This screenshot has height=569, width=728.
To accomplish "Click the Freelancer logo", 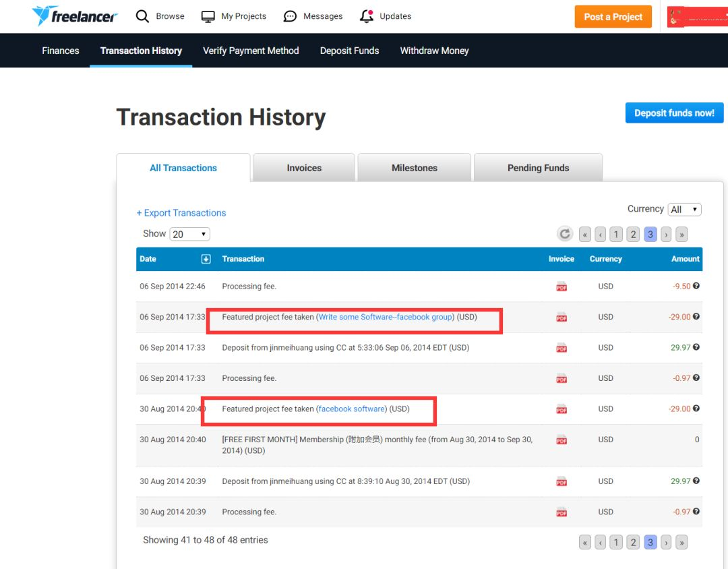I will point(74,16).
